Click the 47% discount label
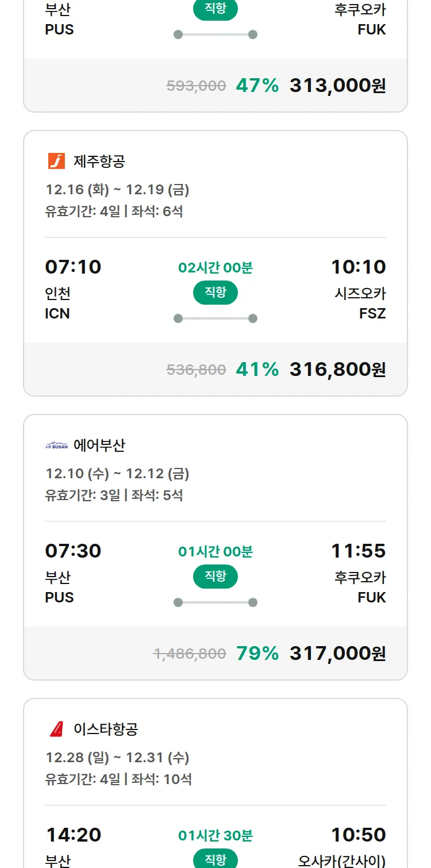Image resolution: width=431 pixels, height=868 pixels. [257, 85]
